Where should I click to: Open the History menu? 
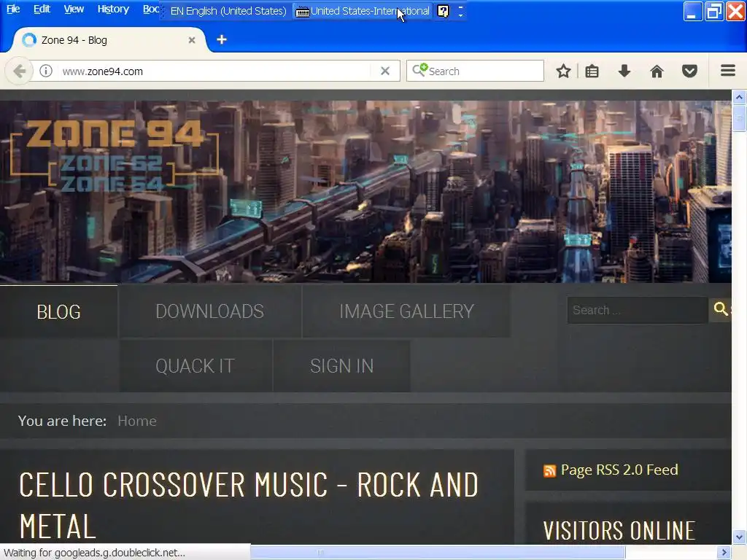pyautogui.click(x=113, y=9)
